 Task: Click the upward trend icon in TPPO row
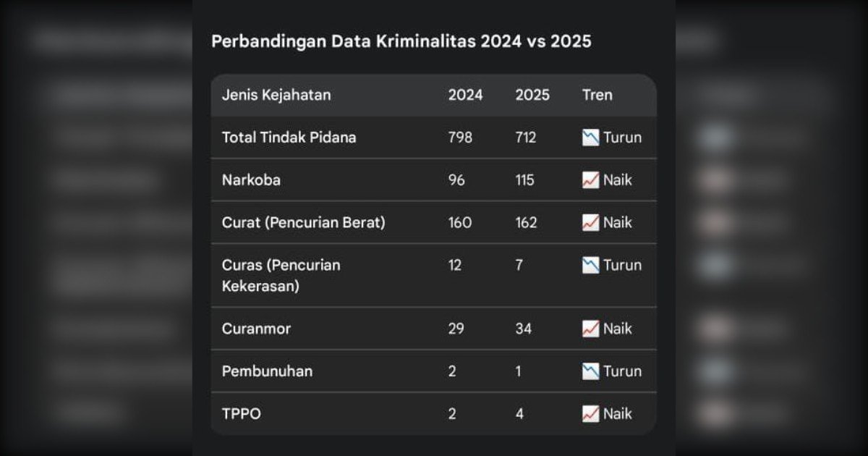pos(590,414)
